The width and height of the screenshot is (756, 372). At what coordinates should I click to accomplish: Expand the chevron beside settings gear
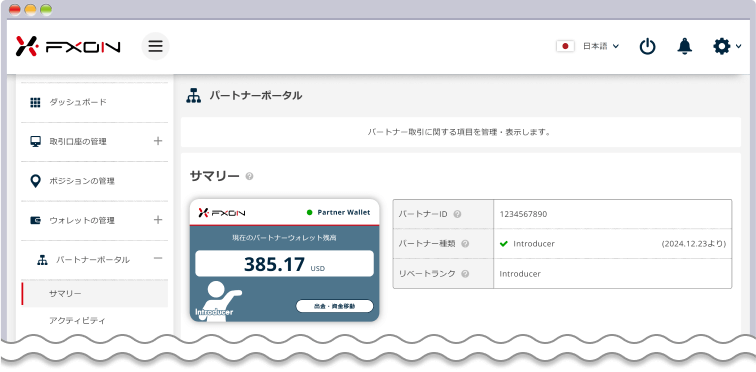(739, 47)
